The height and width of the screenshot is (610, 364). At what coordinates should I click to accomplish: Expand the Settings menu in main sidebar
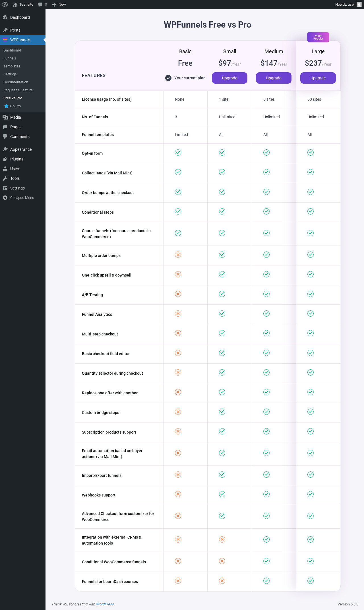tap(17, 188)
